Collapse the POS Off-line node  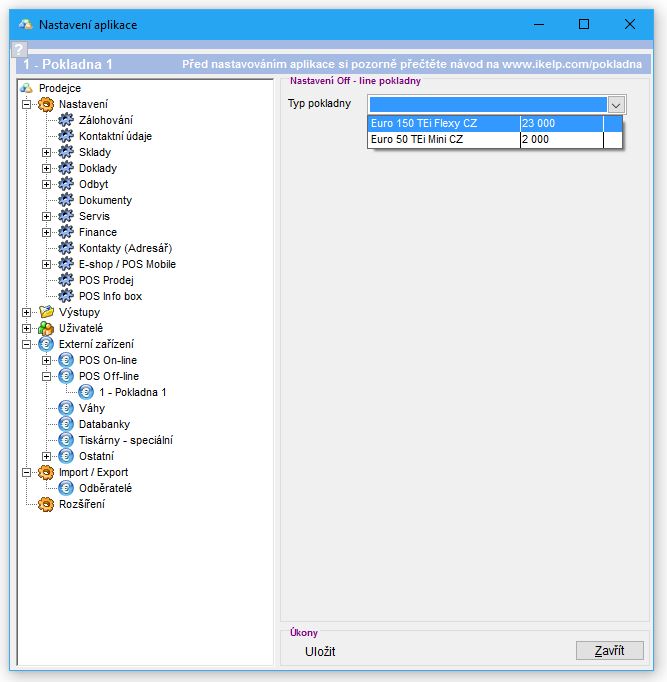(46, 376)
